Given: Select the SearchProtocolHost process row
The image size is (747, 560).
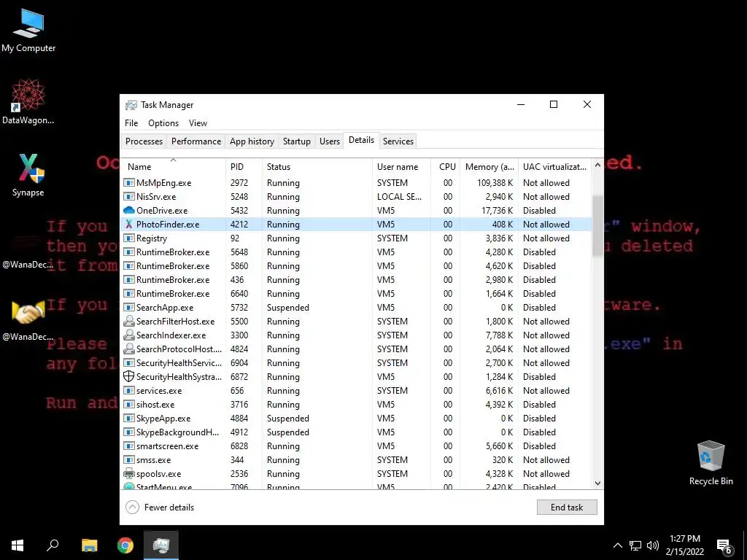Looking at the screenshot, I should (356, 349).
